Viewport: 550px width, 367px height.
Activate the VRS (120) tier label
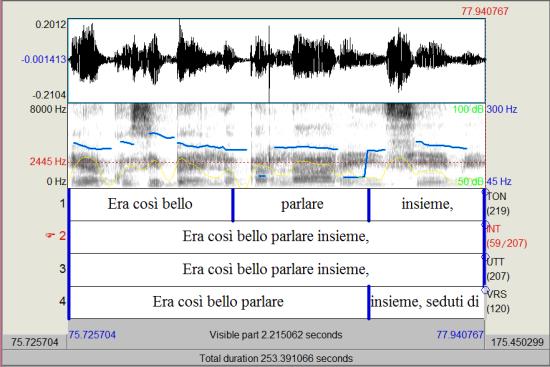coord(498,301)
